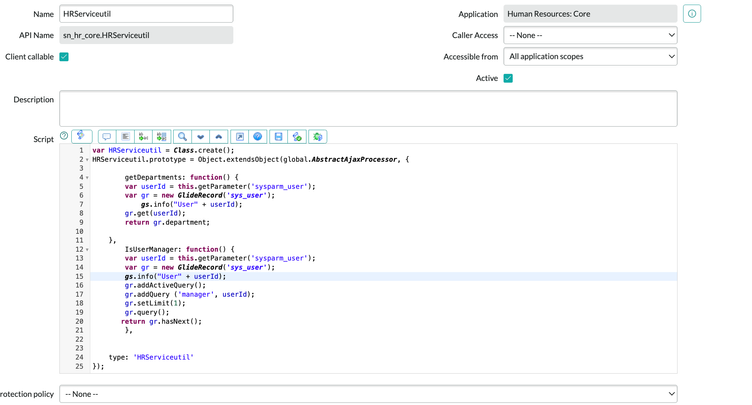
Task: Click the syntax check icon in toolbar
Action: tap(297, 137)
